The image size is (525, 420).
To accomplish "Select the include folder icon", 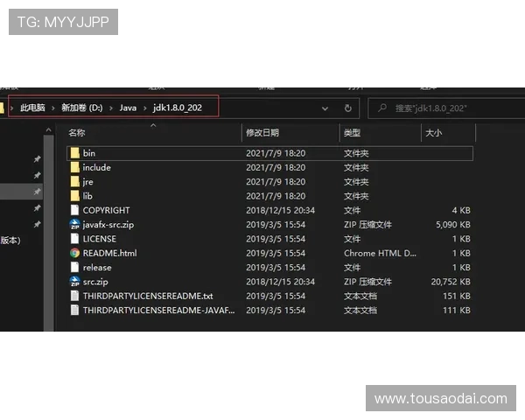I will [75, 167].
